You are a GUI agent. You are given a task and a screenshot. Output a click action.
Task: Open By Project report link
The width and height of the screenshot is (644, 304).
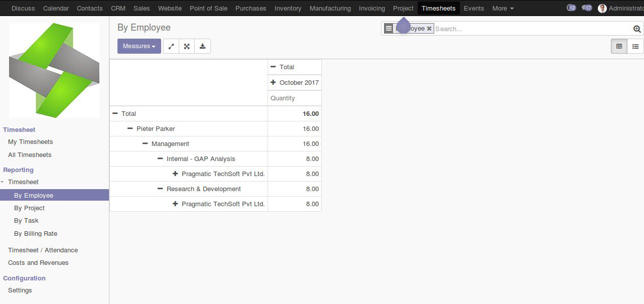pos(29,208)
